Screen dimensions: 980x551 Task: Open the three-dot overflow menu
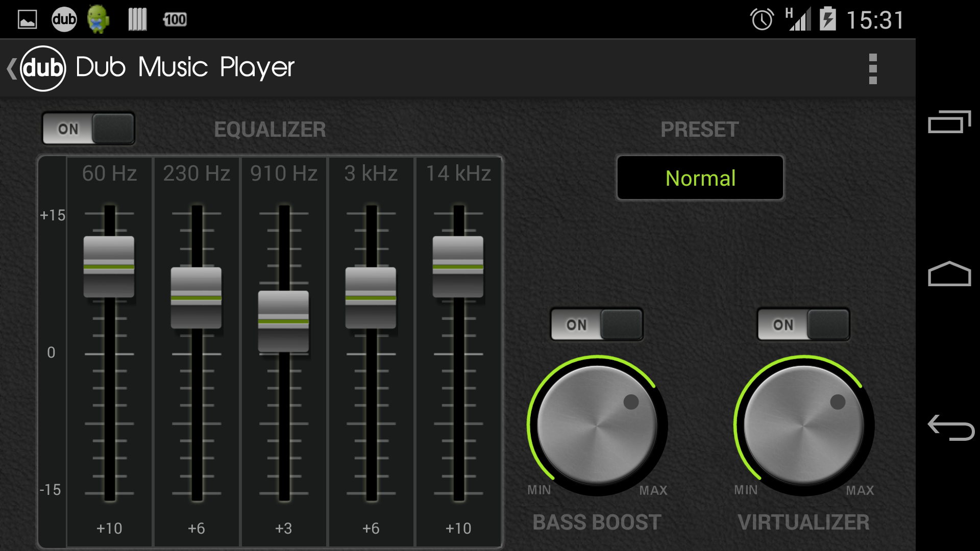point(873,67)
